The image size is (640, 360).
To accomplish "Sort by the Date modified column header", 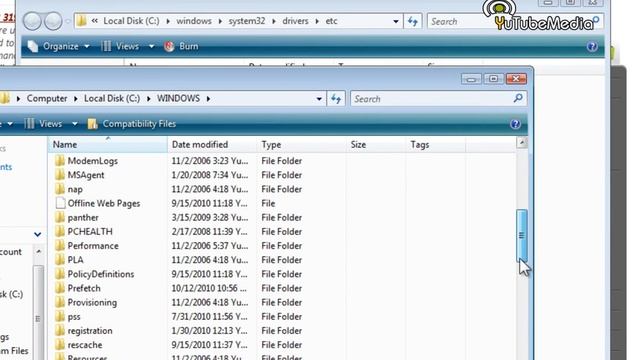I will click(212, 145).
